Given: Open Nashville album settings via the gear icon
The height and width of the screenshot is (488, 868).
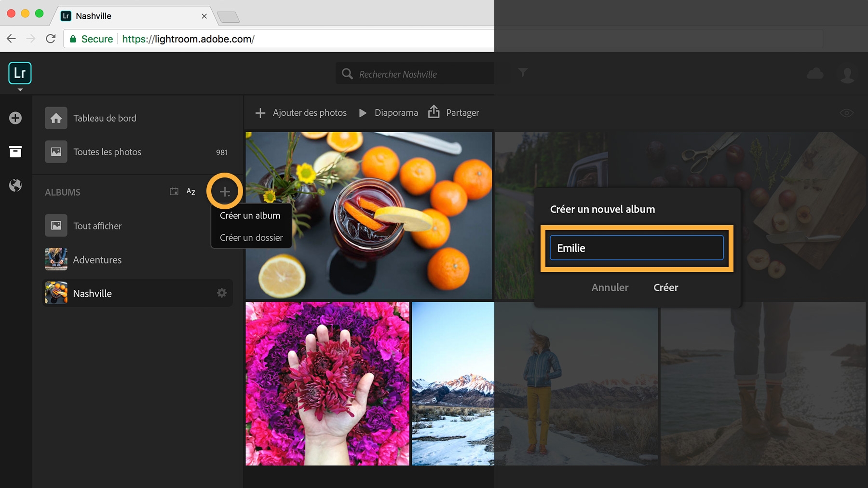Looking at the screenshot, I should [x=222, y=293].
